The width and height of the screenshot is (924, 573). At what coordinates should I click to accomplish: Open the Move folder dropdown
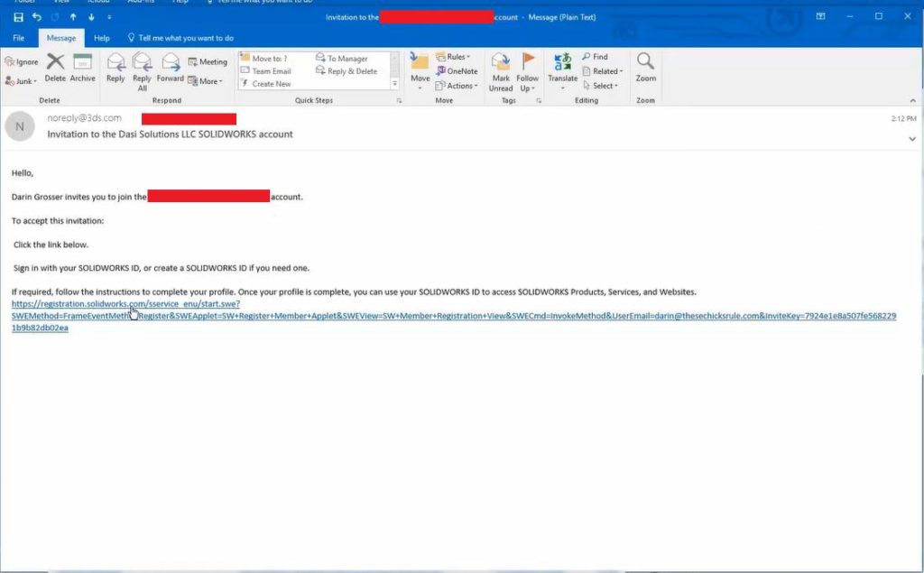click(x=420, y=71)
